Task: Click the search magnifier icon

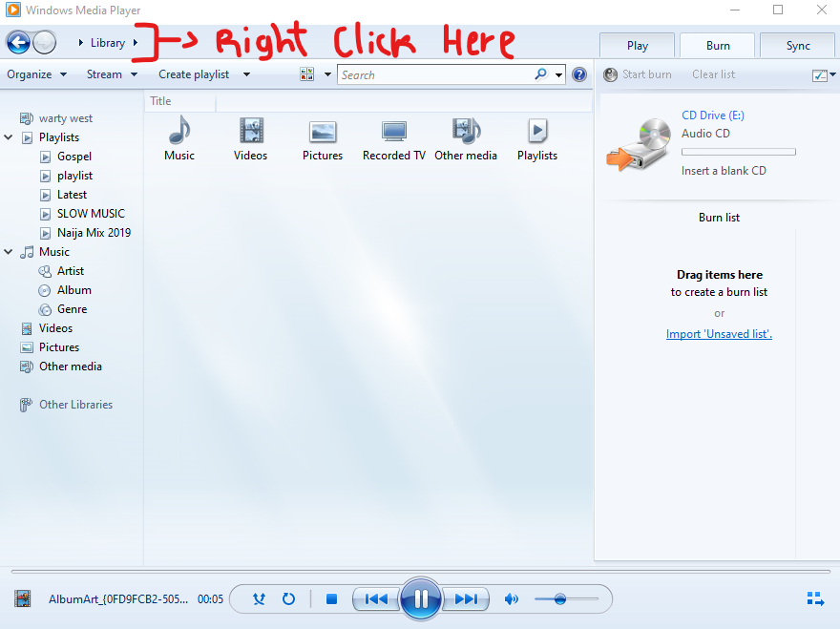Action: point(541,73)
